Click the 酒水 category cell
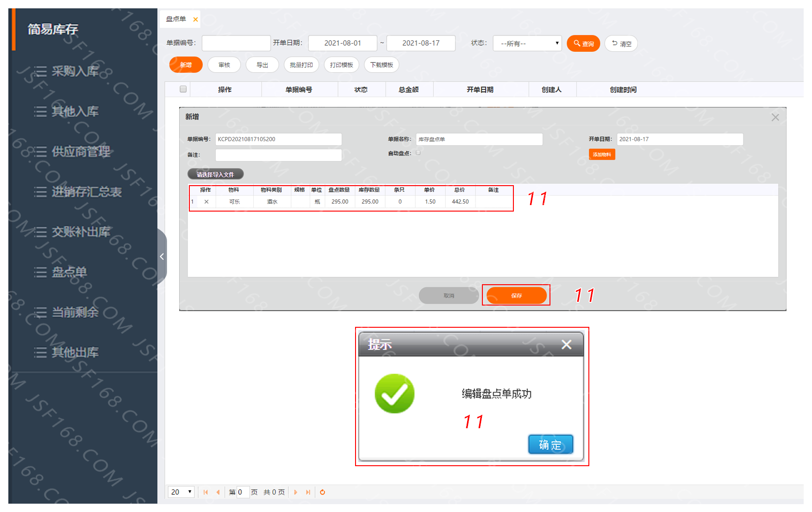 (272, 202)
